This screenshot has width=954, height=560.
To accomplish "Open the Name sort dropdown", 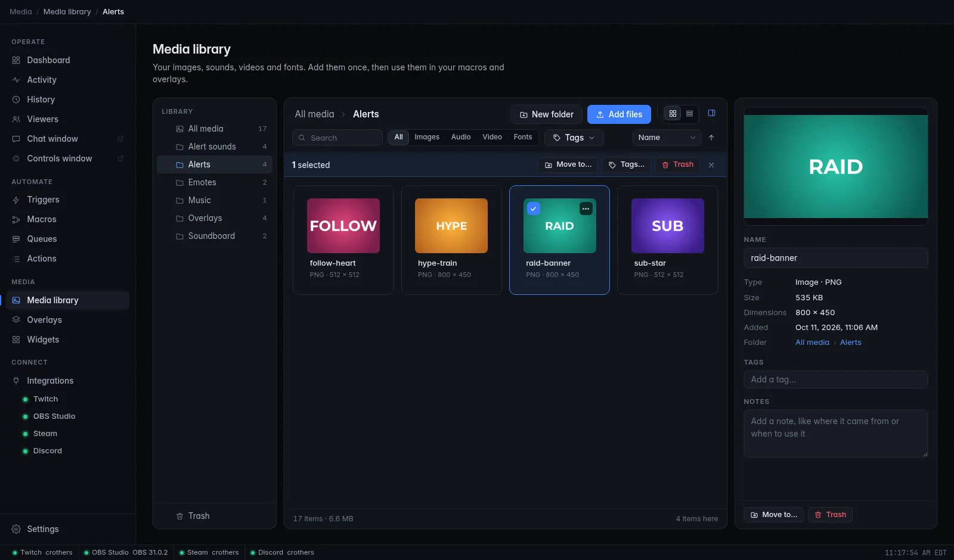I will (667, 138).
